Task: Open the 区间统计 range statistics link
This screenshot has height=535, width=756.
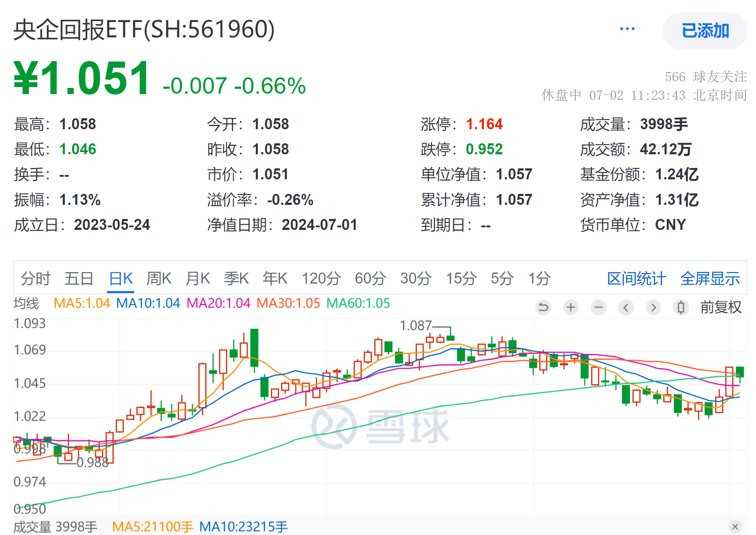Action: point(636,278)
